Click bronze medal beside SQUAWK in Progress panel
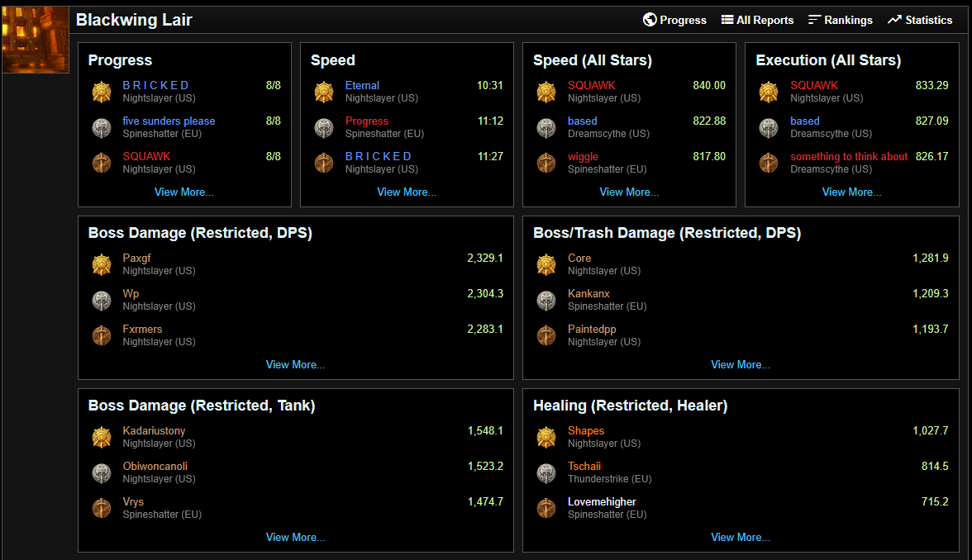 pos(102,163)
